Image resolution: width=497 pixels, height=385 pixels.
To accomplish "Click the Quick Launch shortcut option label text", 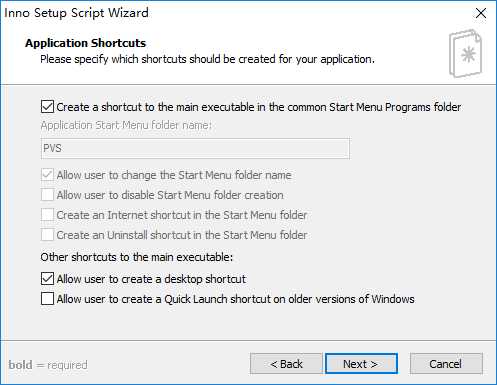I will coord(236,299).
